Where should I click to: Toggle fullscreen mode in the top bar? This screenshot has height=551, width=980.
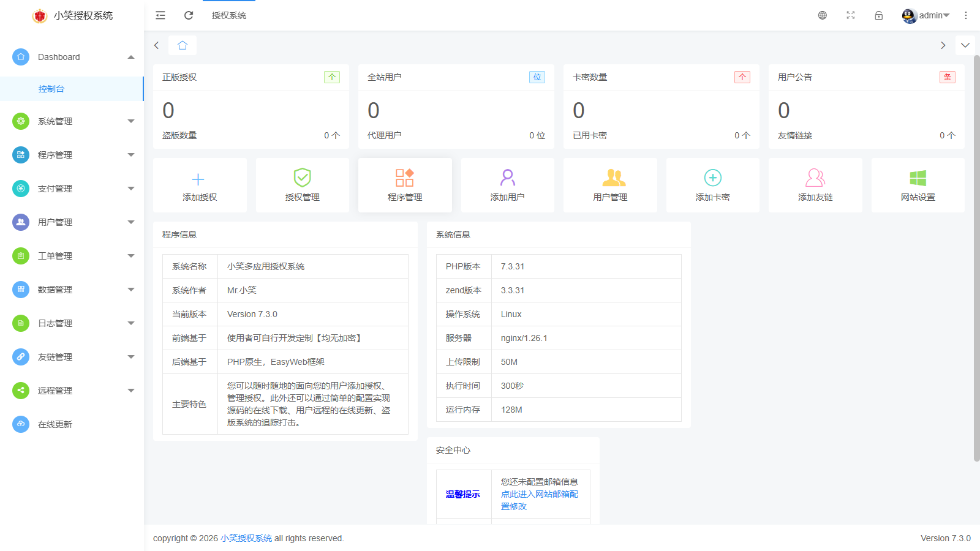(x=850, y=15)
